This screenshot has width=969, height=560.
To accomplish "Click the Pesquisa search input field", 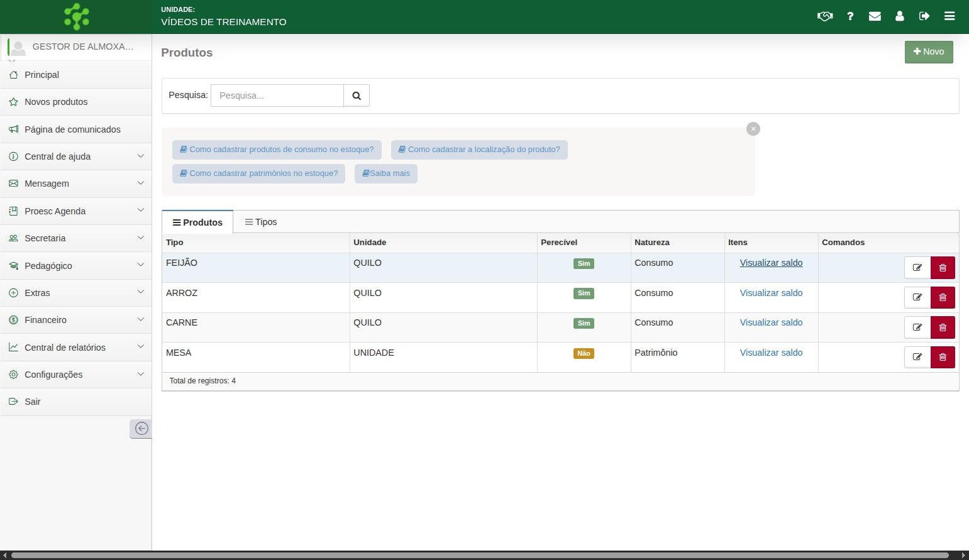I will (x=277, y=96).
